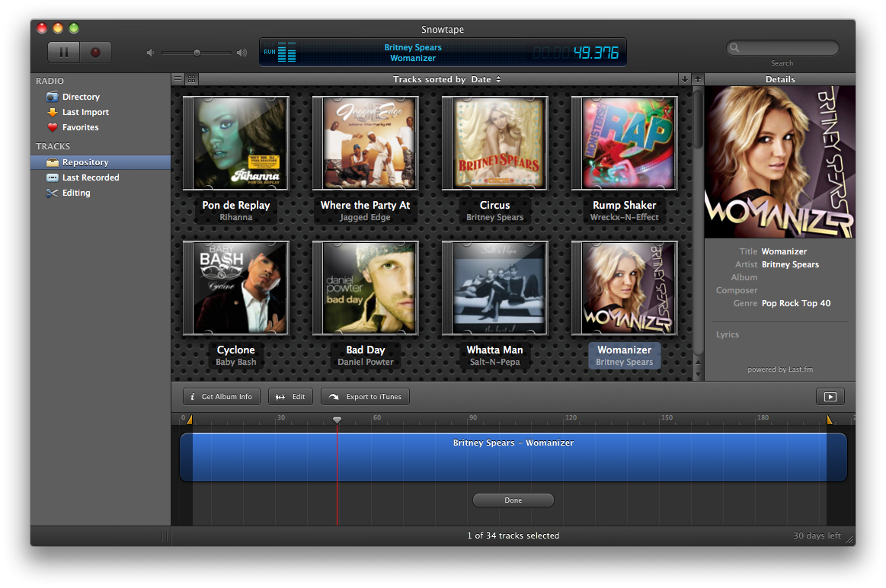Select the Rump Shaker album cover

pos(625,143)
